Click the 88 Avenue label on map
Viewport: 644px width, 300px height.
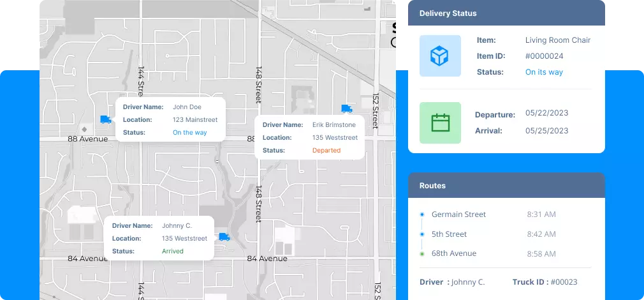pos(88,139)
